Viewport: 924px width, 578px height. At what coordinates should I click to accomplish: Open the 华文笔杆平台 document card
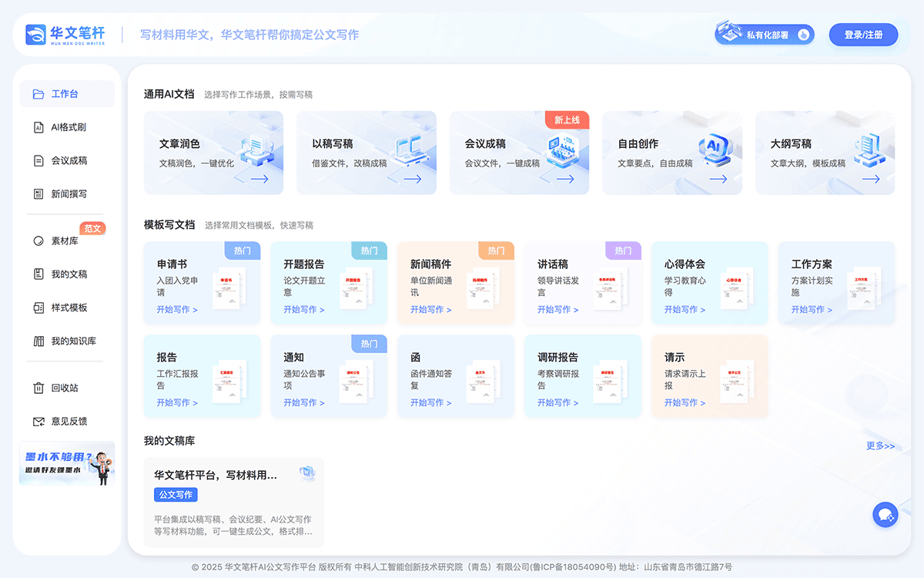coord(233,502)
